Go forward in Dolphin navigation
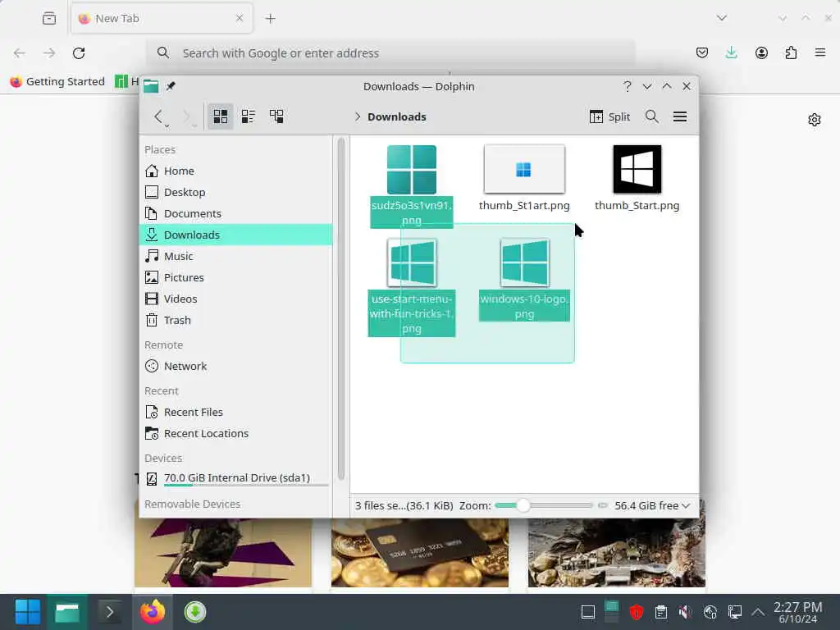Viewport: 840px width, 630px height. [x=187, y=116]
